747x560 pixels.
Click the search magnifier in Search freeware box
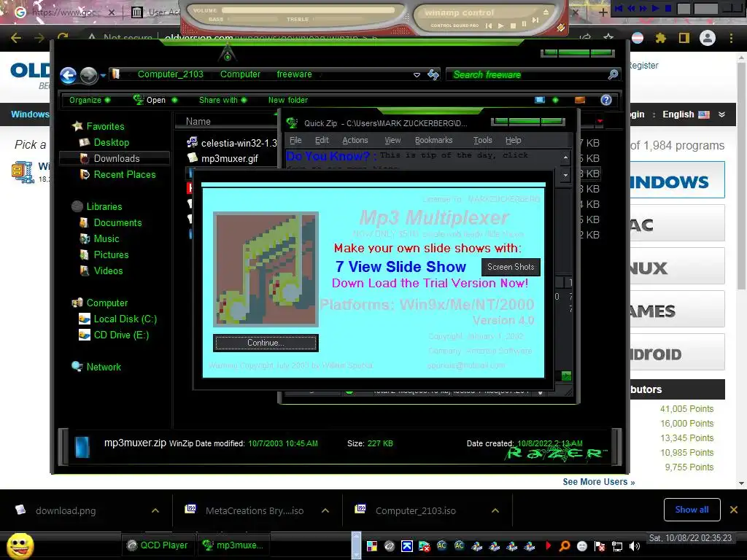point(613,74)
